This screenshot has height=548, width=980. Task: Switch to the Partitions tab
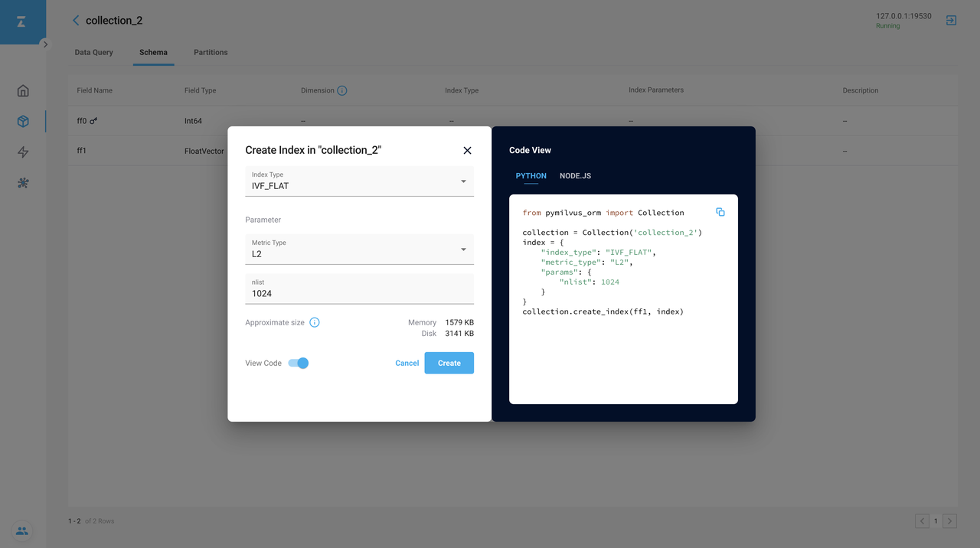point(211,52)
